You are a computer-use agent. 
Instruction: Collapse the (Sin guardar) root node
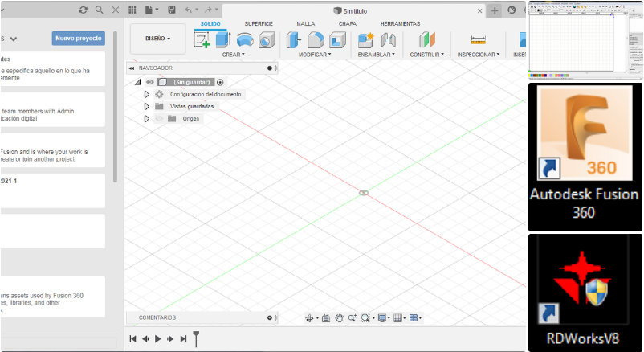point(137,82)
